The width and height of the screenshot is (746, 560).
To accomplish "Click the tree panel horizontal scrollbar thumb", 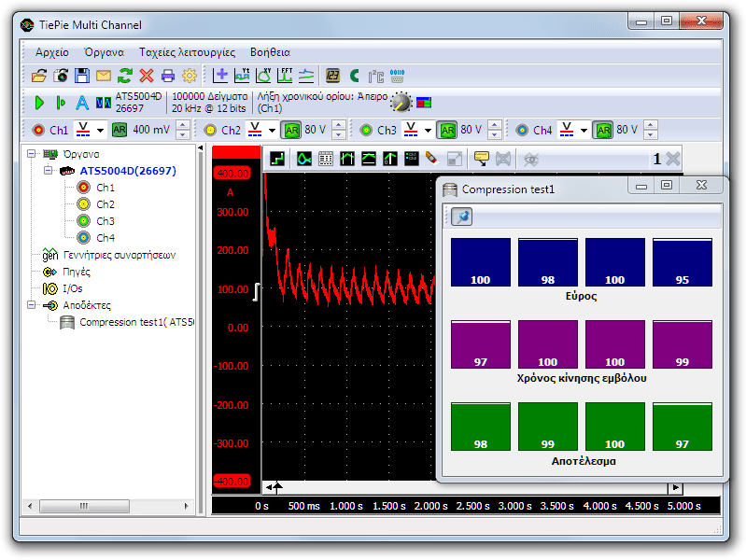I will pos(84,506).
